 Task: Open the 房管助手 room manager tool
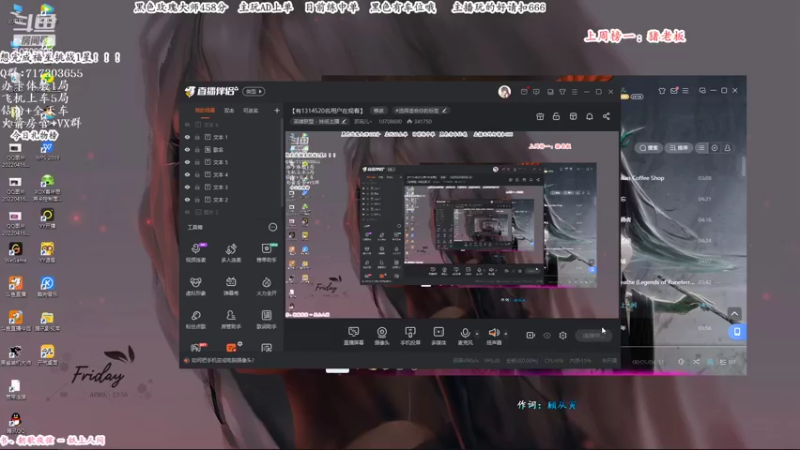231,319
